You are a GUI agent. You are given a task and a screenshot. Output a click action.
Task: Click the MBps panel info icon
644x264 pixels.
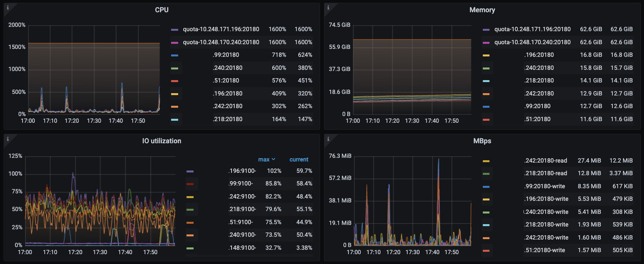[x=328, y=139]
